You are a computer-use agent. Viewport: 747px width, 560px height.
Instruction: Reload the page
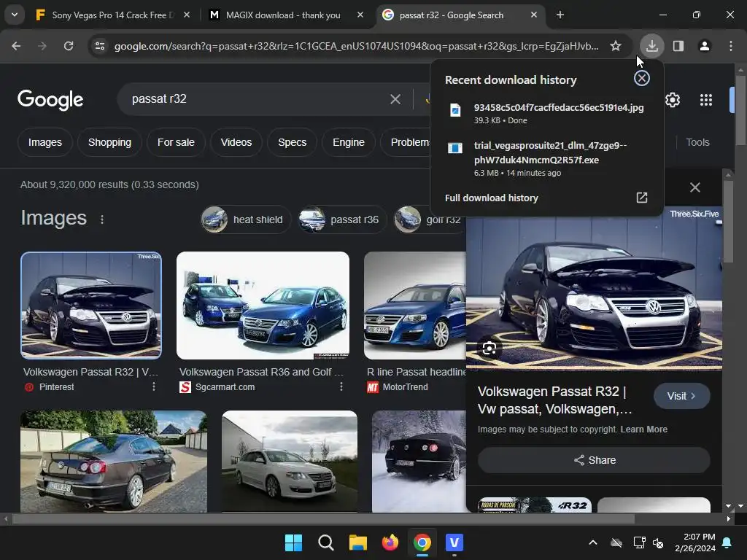(x=69, y=46)
